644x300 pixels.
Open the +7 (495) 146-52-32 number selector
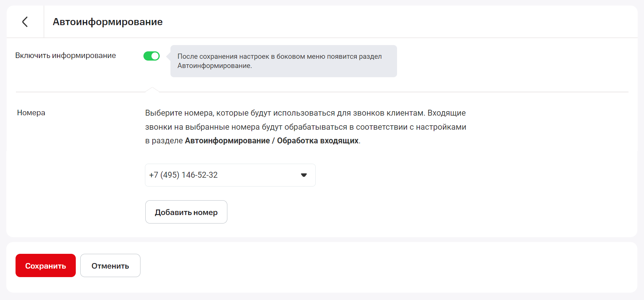click(230, 175)
